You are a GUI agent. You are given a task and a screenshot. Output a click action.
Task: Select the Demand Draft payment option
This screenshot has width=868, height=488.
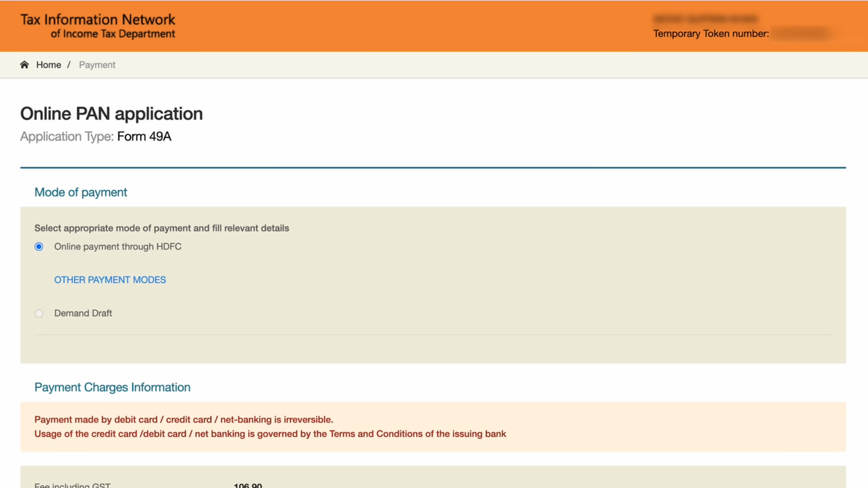point(39,313)
